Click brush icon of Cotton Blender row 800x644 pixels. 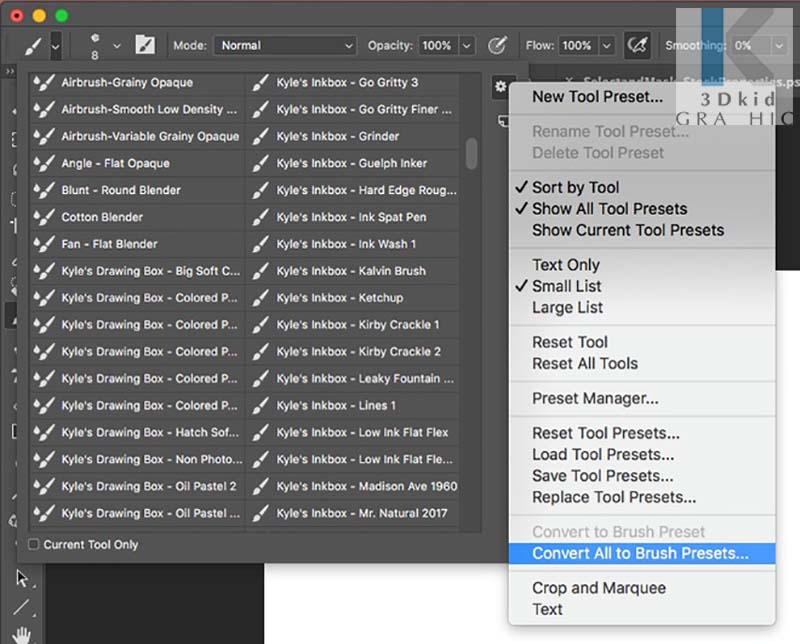44,217
